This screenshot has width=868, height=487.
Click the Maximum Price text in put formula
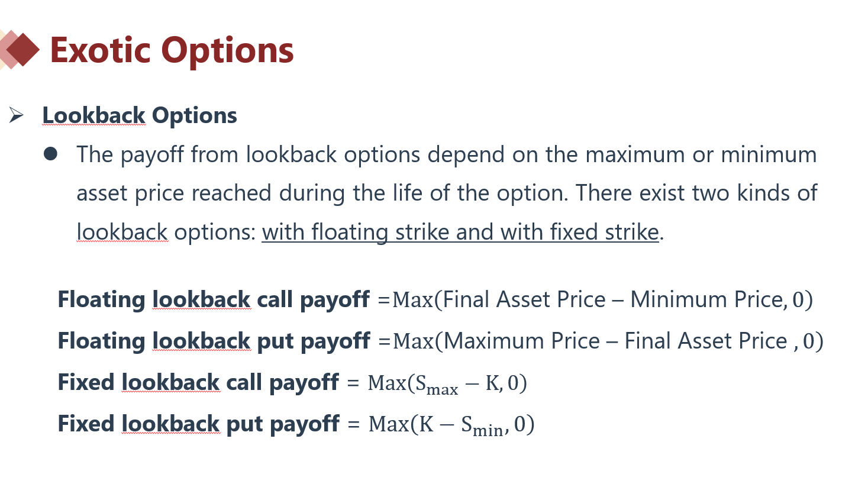522,341
